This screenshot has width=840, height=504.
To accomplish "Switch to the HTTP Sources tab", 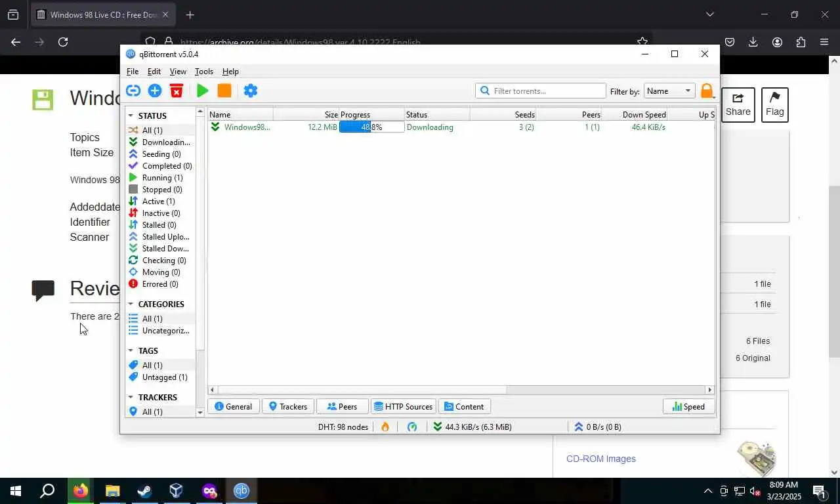I will 403,406.
